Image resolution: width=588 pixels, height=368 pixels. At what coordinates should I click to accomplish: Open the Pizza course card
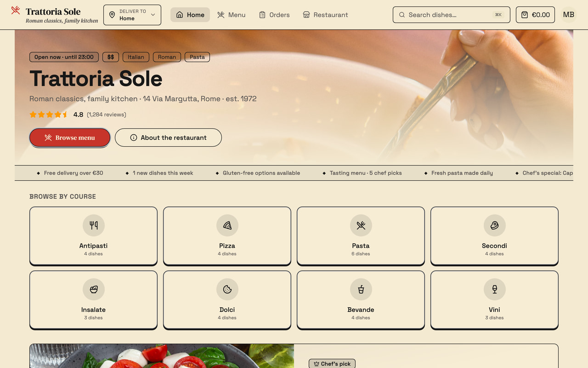click(x=227, y=236)
